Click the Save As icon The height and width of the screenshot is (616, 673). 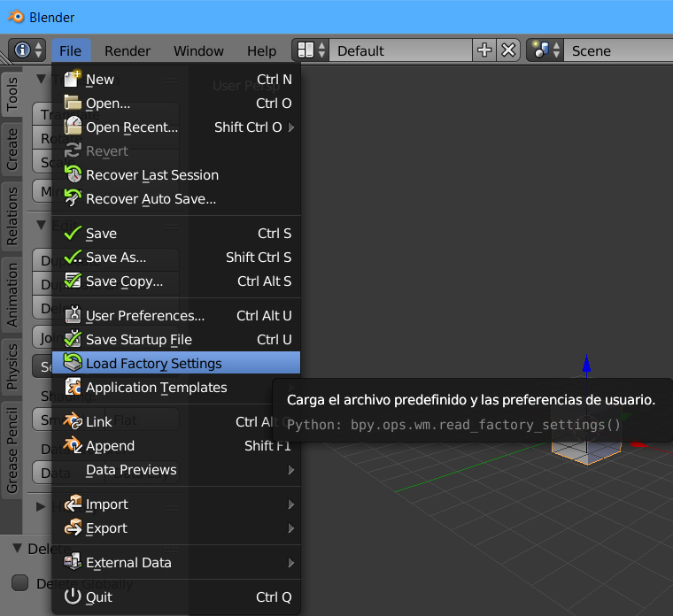[73, 257]
